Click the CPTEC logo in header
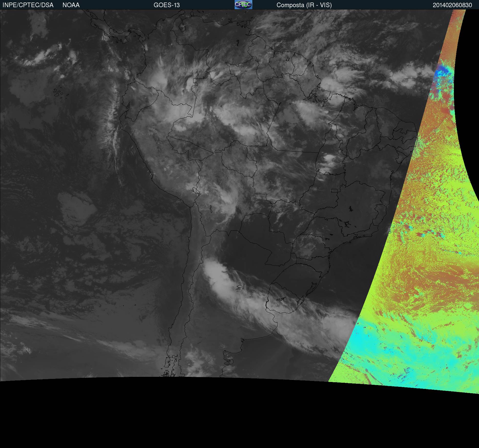The width and height of the screenshot is (479, 448). 243,5
